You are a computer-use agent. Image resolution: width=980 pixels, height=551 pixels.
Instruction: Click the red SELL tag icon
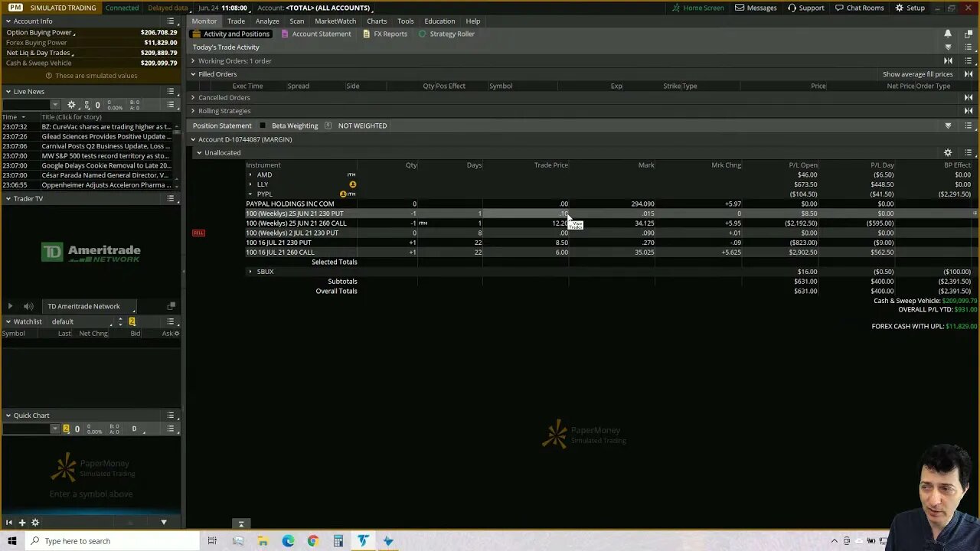[x=198, y=233]
